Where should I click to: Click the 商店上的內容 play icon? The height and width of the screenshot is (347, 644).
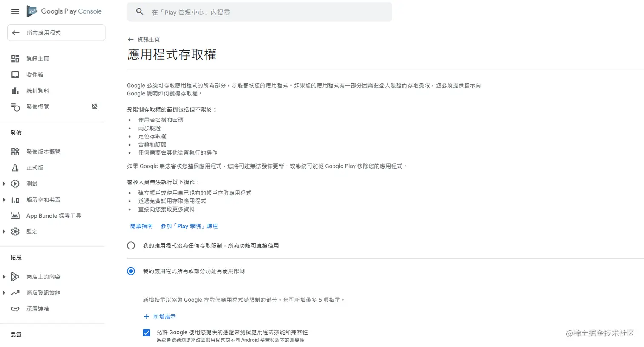(15, 277)
